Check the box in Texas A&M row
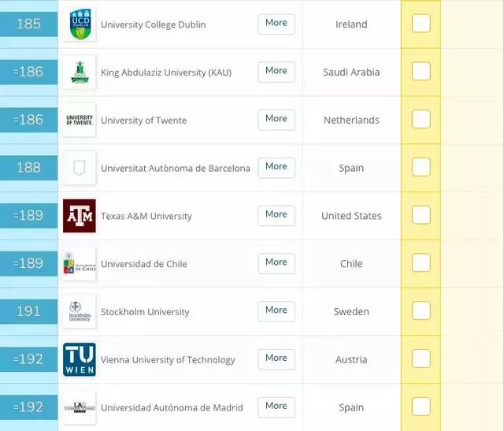The height and width of the screenshot is (431, 504). pos(421,215)
